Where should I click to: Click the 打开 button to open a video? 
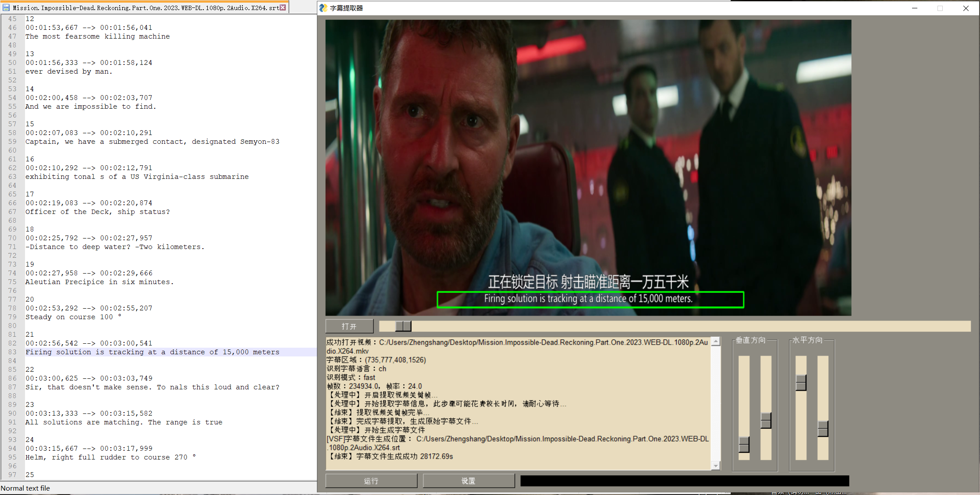coord(349,326)
